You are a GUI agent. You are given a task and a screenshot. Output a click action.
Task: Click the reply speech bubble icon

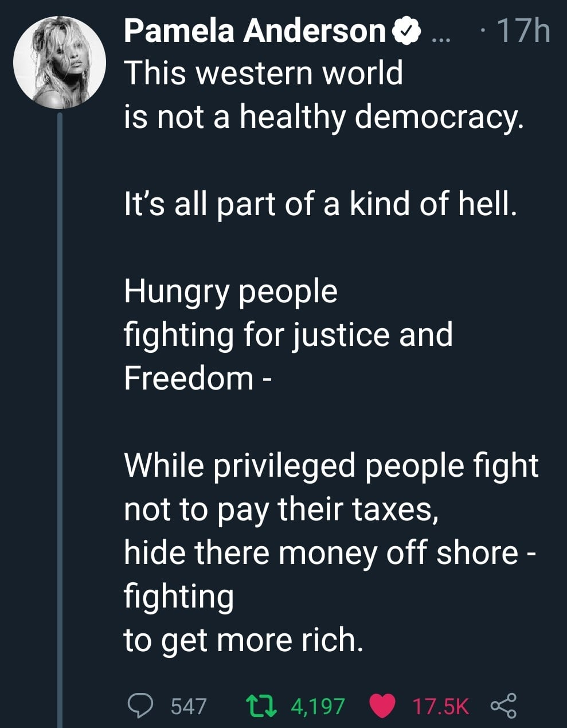[x=139, y=704]
